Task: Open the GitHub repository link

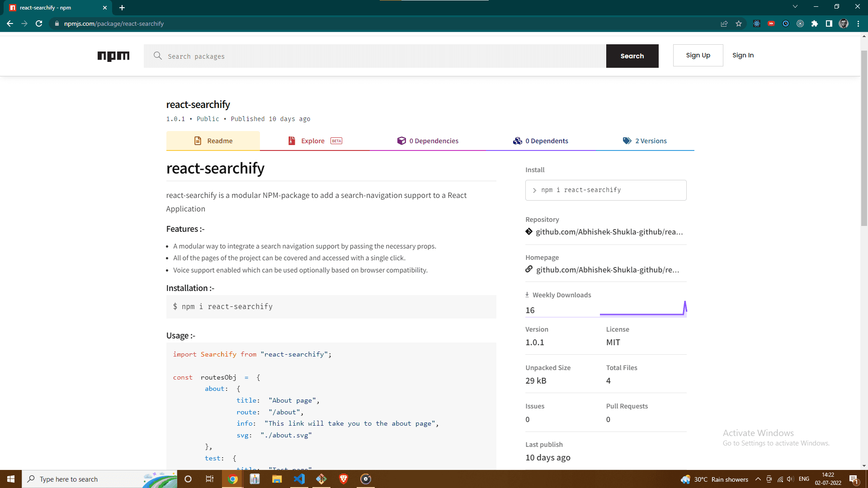Action: pyautogui.click(x=609, y=232)
